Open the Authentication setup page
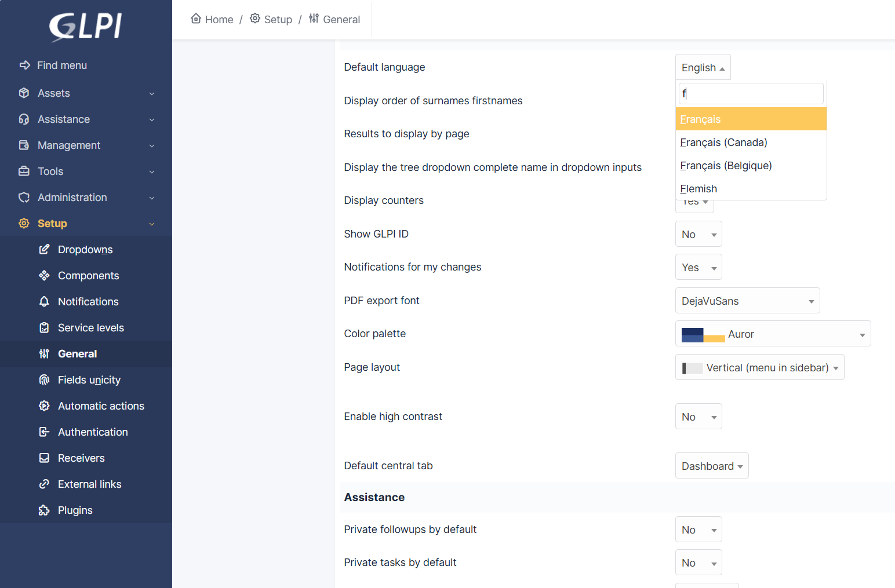The image size is (895, 588). coord(93,432)
